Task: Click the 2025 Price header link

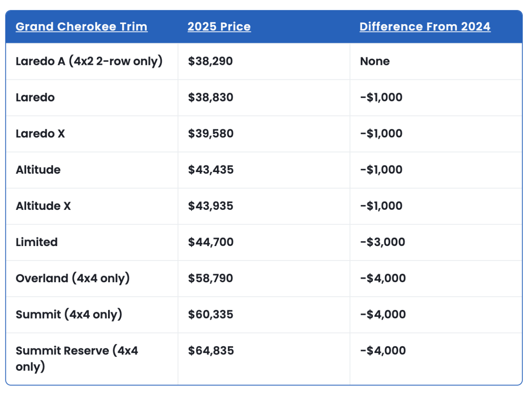Action: tap(219, 27)
